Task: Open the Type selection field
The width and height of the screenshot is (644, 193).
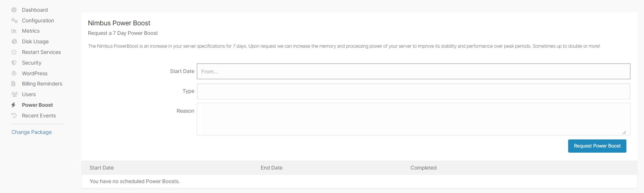Action: coord(413,91)
